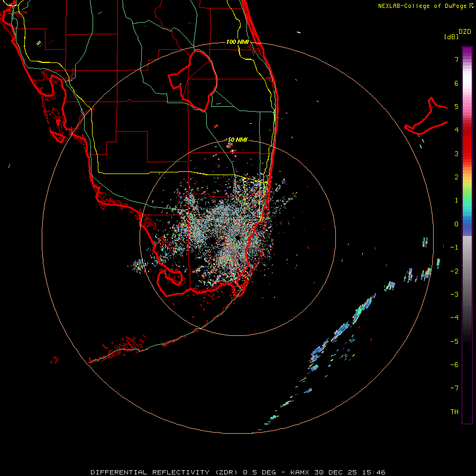Click the -6 value on the color scale

coord(454,364)
